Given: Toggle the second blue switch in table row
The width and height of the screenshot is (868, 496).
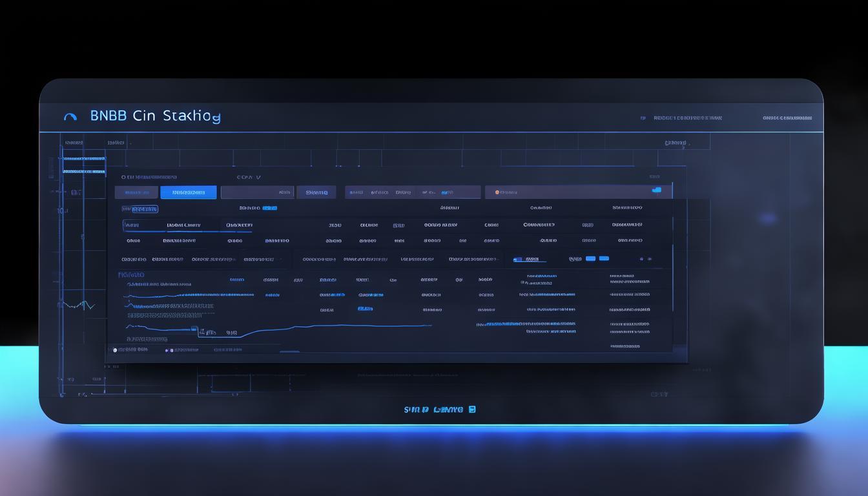Looking at the screenshot, I should [x=604, y=258].
